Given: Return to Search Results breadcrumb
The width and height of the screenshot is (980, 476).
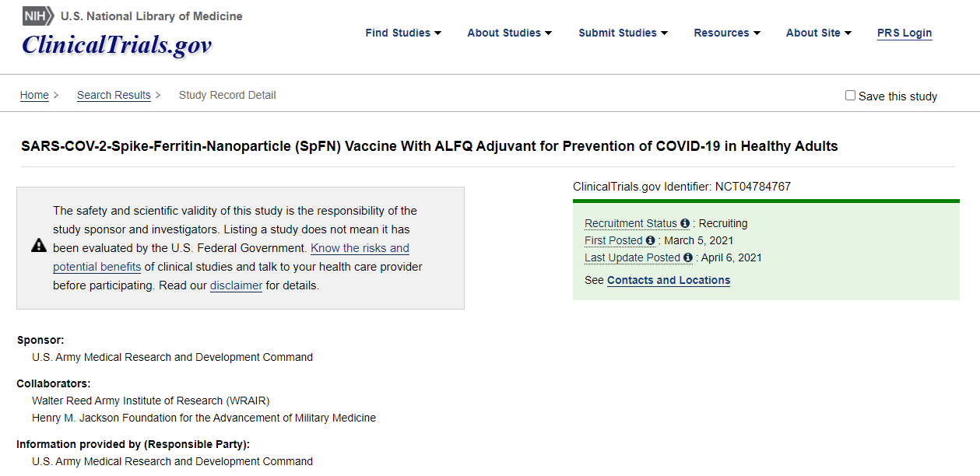Looking at the screenshot, I should click(114, 95).
